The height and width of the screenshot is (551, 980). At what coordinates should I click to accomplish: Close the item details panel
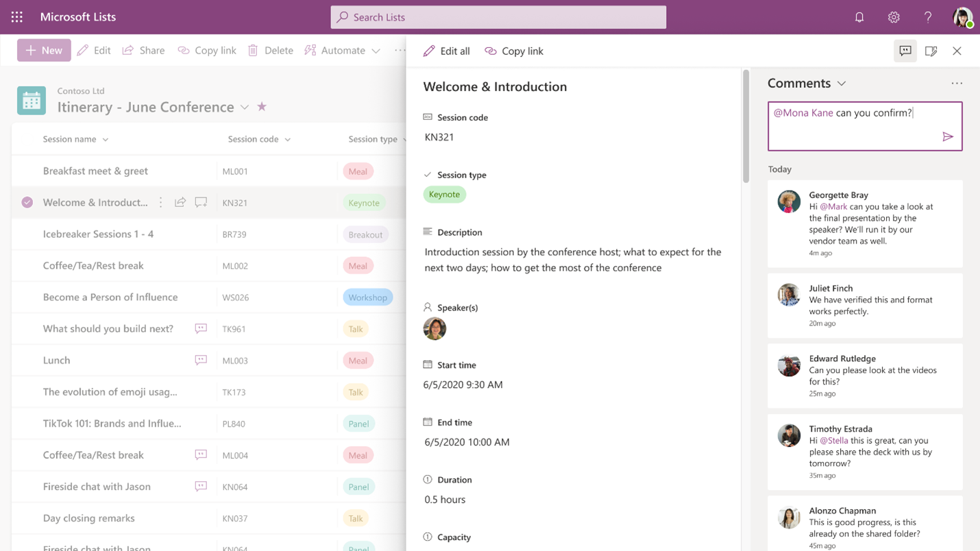tap(957, 51)
